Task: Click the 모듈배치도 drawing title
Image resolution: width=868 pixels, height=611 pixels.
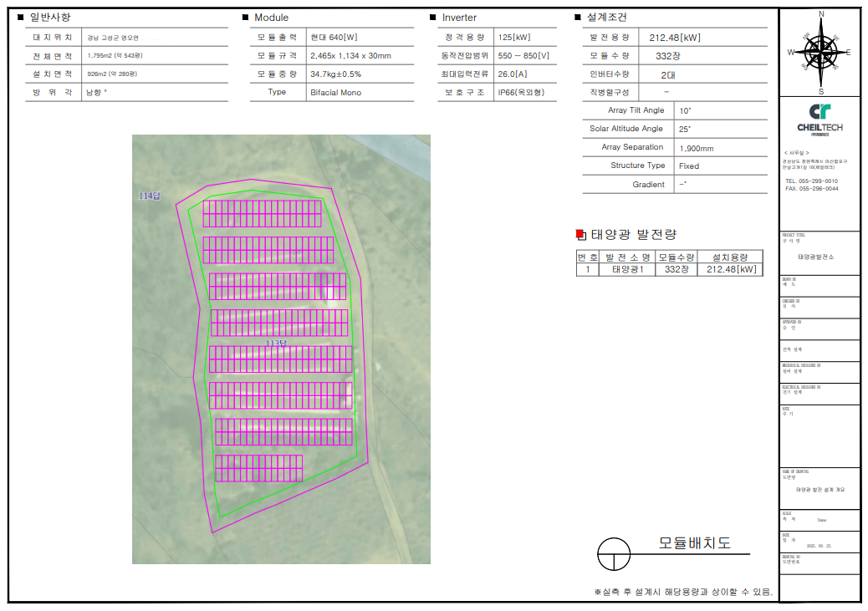Action: tap(694, 543)
